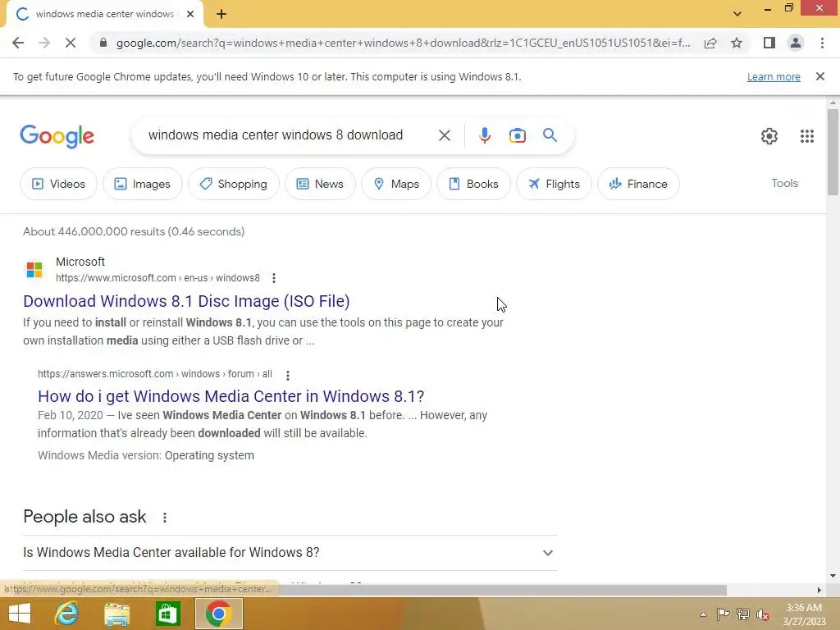
Task: Stop loading the current page
Action: click(71, 43)
